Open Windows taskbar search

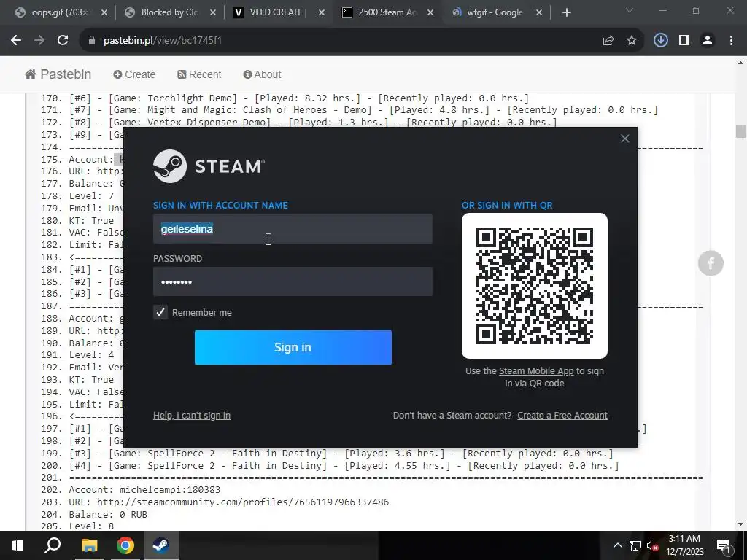(x=53, y=545)
